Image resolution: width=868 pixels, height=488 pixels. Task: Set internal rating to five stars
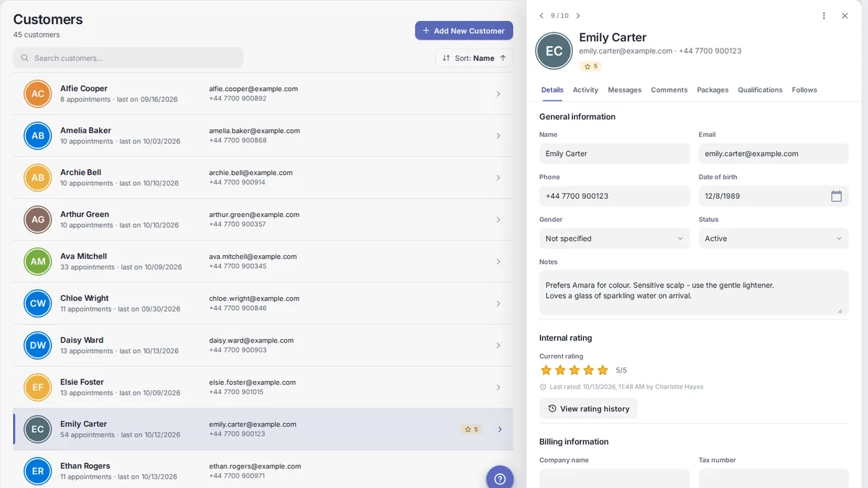[x=603, y=370]
